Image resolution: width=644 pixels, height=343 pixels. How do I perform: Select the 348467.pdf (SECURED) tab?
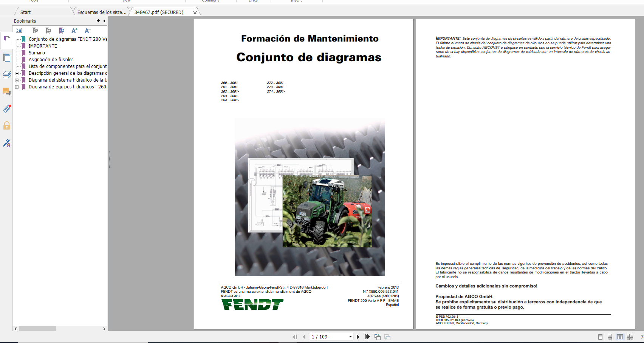click(x=159, y=12)
